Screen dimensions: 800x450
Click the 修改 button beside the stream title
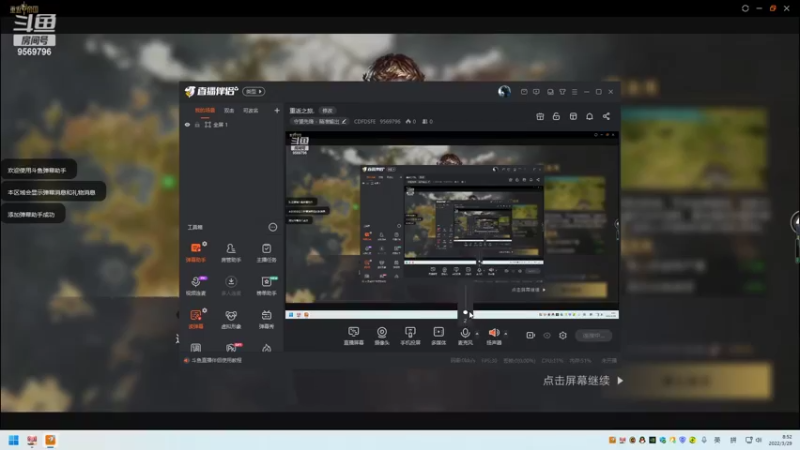coord(328,111)
